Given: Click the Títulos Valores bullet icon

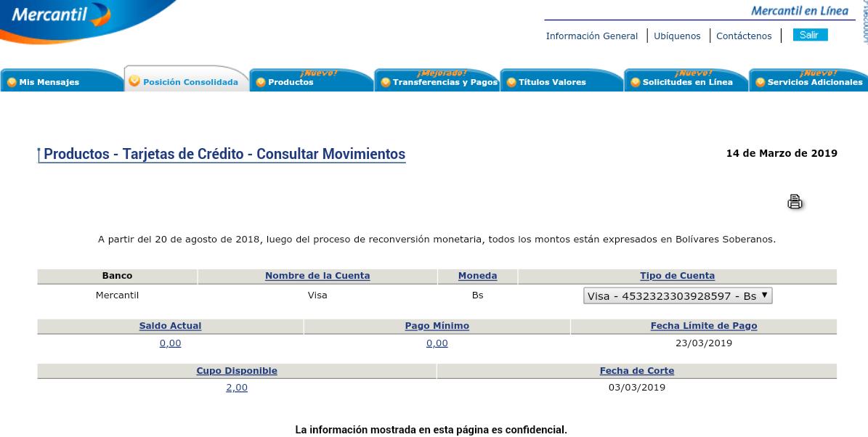Looking at the screenshot, I should pyautogui.click(x=511, y=83).
